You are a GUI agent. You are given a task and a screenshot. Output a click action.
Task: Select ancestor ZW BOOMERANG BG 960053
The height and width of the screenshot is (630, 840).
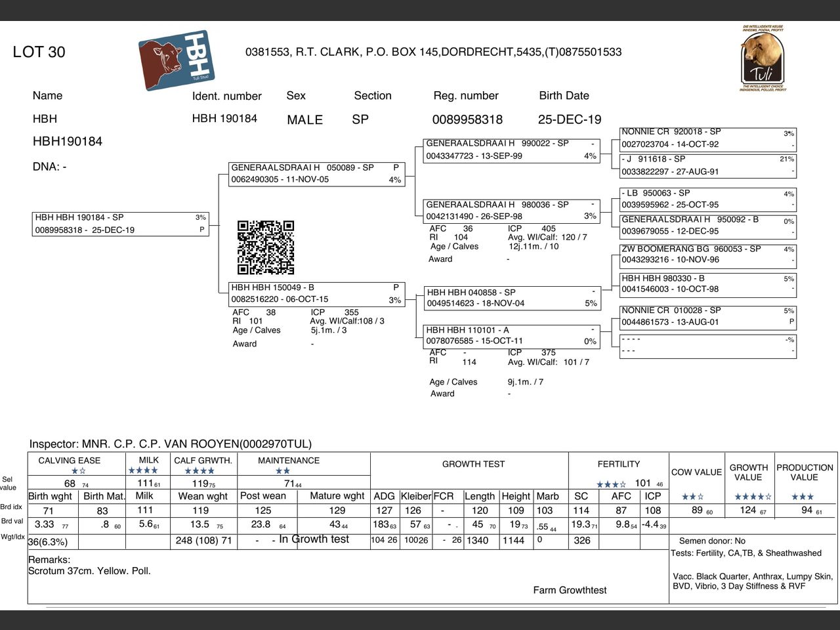708,255
